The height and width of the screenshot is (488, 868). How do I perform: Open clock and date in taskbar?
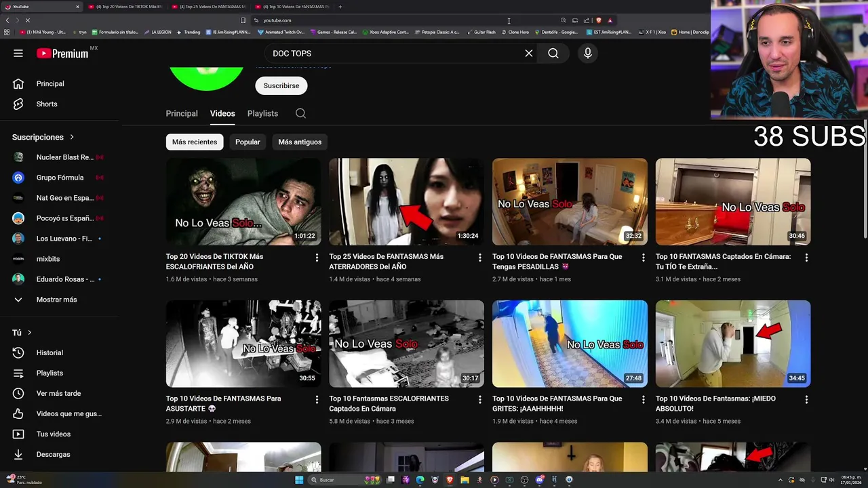[x=851, y=480]
